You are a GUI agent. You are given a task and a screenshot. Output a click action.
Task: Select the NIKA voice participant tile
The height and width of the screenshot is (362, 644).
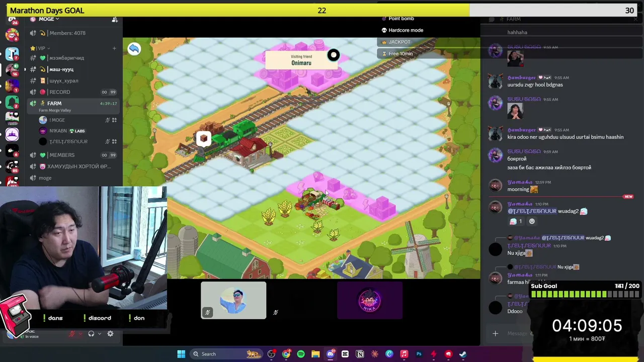[x=369, y=300]
